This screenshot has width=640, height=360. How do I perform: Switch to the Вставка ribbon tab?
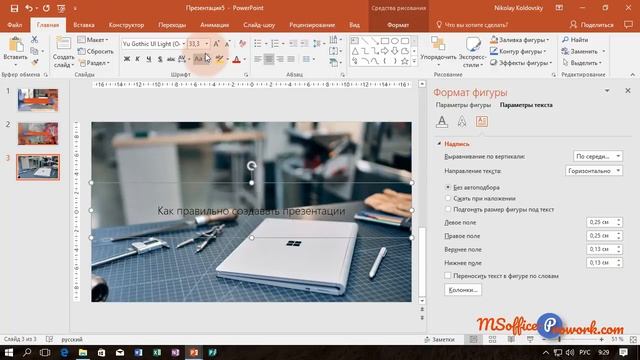(84, 25)
